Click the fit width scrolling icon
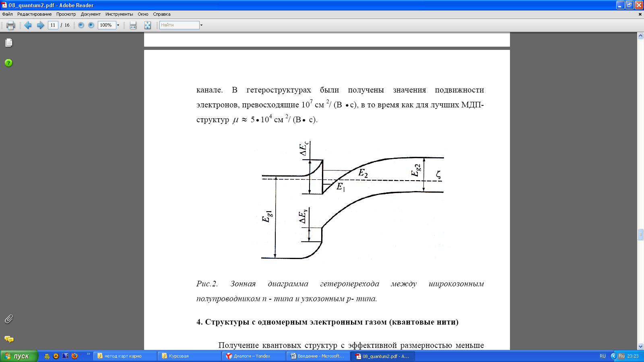 pos(133,25)
